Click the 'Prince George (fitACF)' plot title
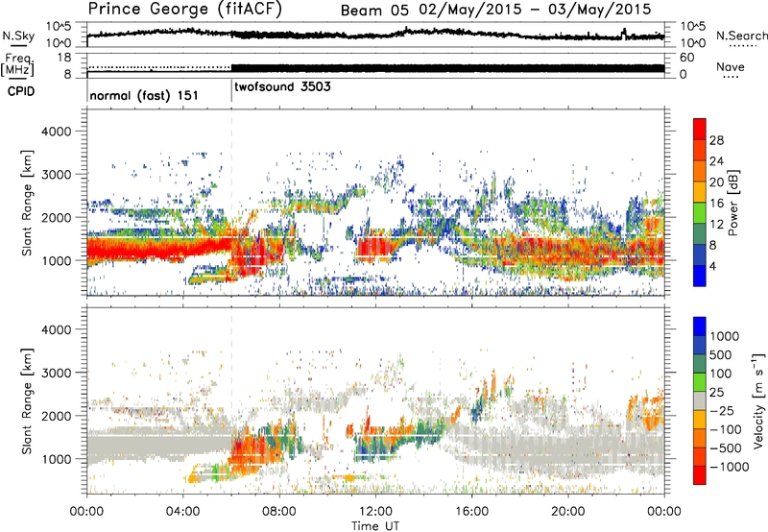The width and height of the screenshot is (768, 532). (x=185, y=9)
